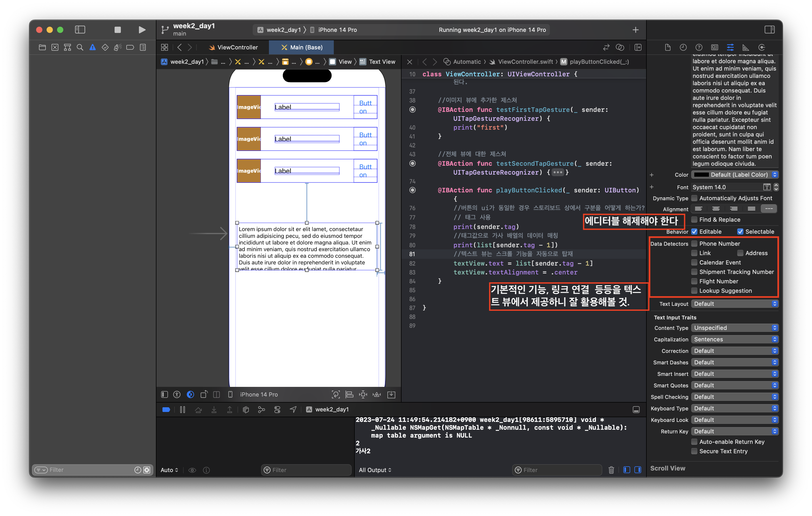
Task: Expand the Text Layout dropdown
Action: pos(735,304)
